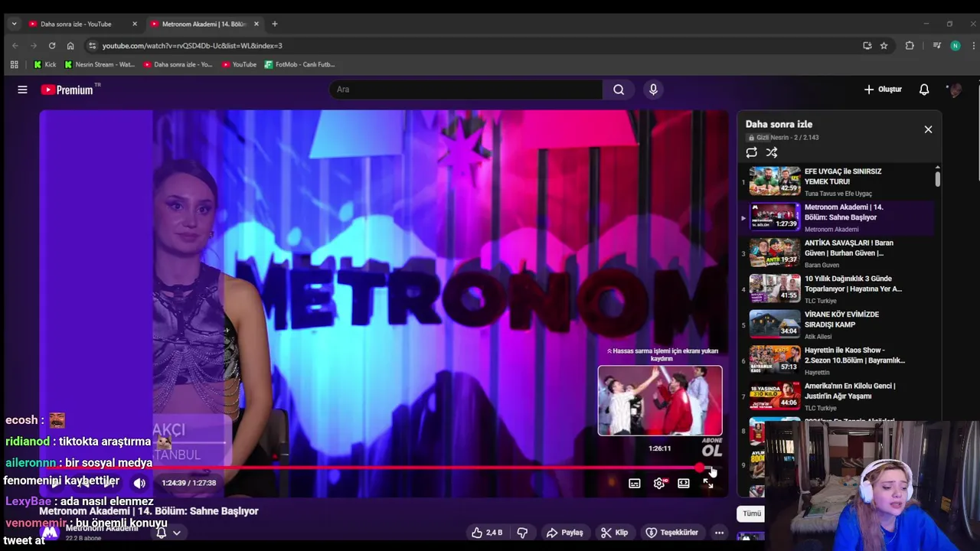980x551 pixels.
Task: Focus the Ara search field
Action: (465, 90)
